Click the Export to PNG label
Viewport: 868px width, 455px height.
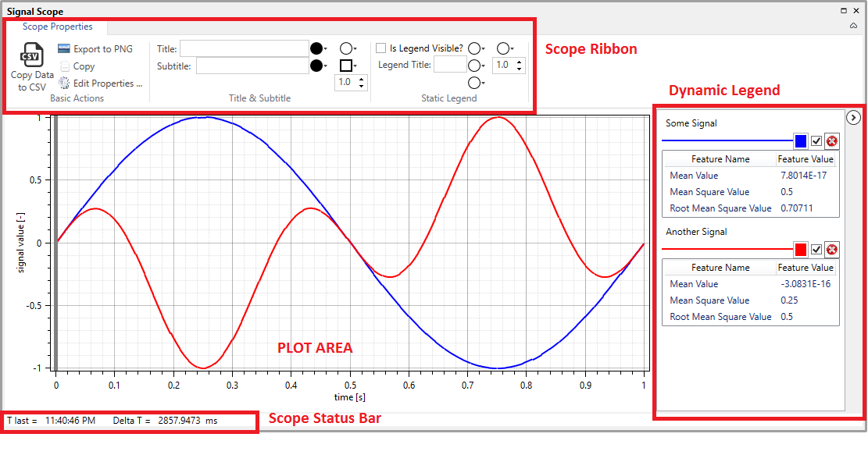tap(103, 49)
